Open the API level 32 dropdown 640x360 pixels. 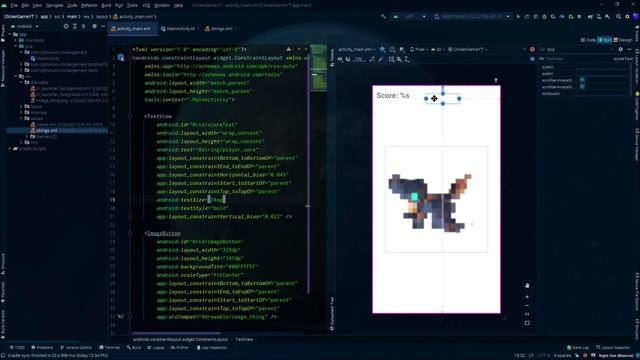point(438,49)
